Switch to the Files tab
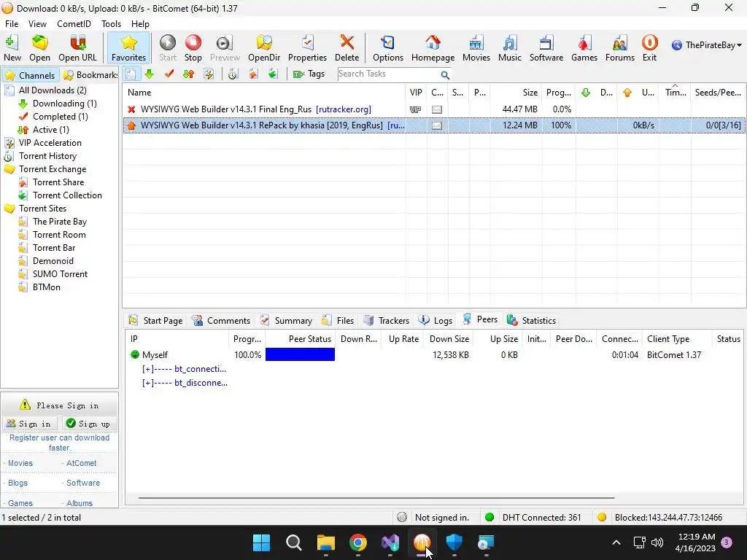This screenshot has height=560, width=747. pyautogui.click(x=338, y=321)
